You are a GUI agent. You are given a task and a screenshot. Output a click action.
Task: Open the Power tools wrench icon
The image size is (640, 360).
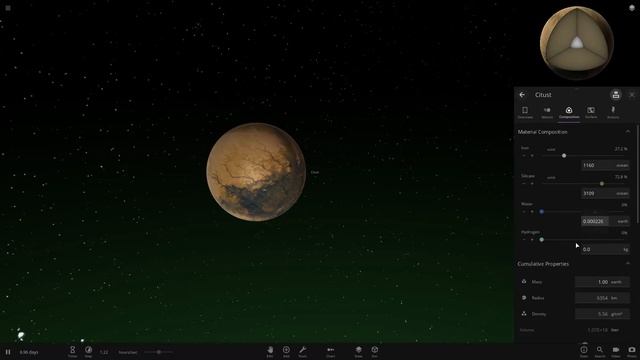click(302, 351)
